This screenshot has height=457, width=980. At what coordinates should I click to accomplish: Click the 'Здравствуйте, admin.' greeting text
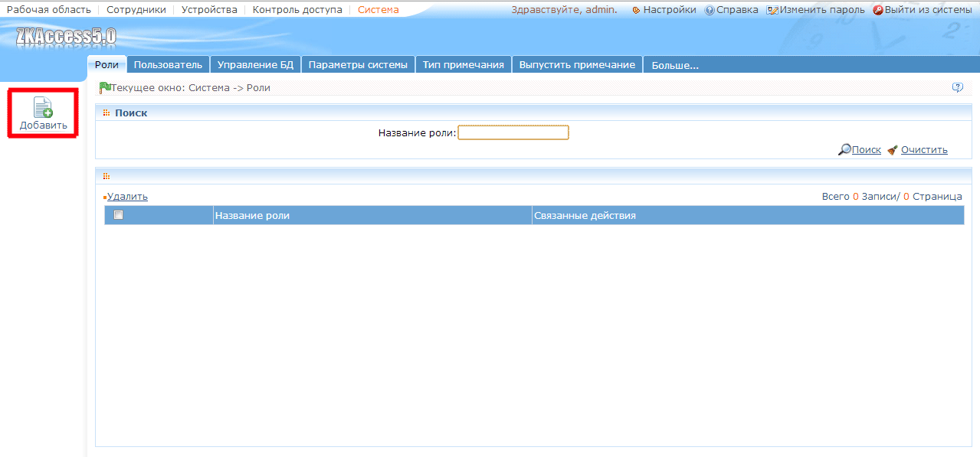tap(564, 10)
